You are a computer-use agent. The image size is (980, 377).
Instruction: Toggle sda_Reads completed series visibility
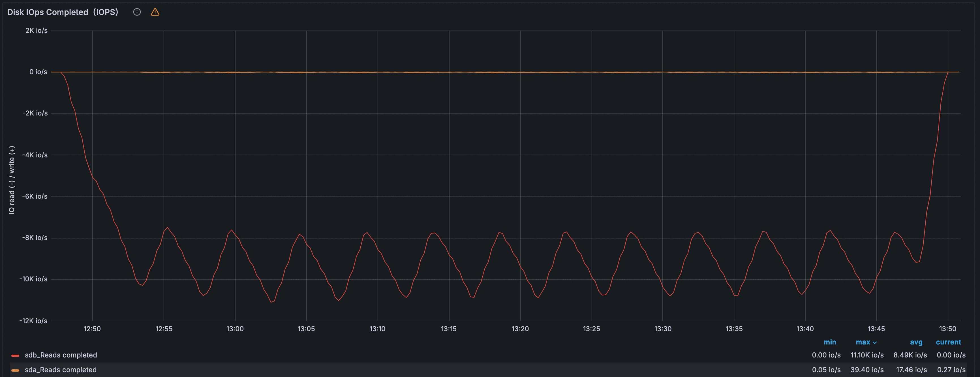pyautogui.click(x=61, y=370)
